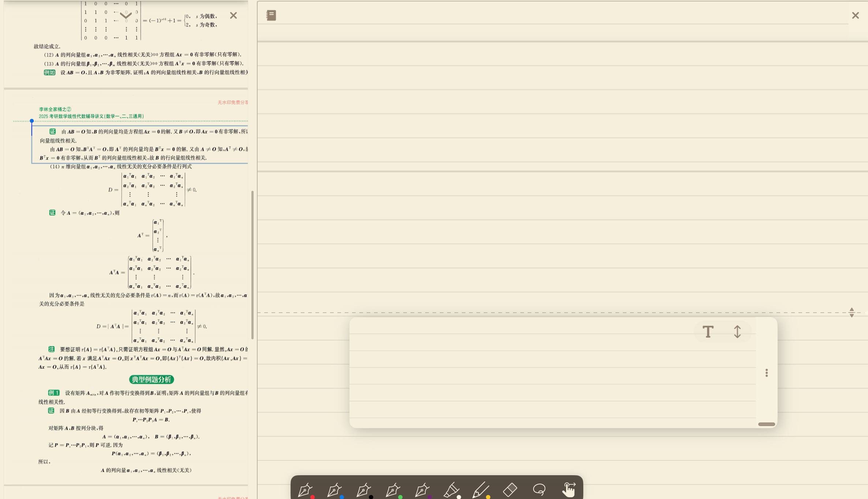This screenshot has width=868, height=499.
Task: Select the red fountain pen tool
Action: pos(306,490)
